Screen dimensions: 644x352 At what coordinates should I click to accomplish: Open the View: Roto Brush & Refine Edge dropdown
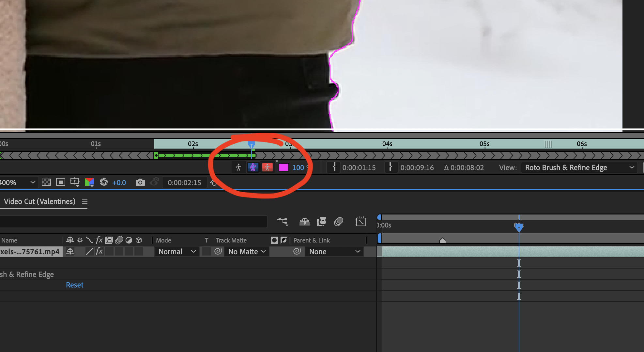point(579,168)
